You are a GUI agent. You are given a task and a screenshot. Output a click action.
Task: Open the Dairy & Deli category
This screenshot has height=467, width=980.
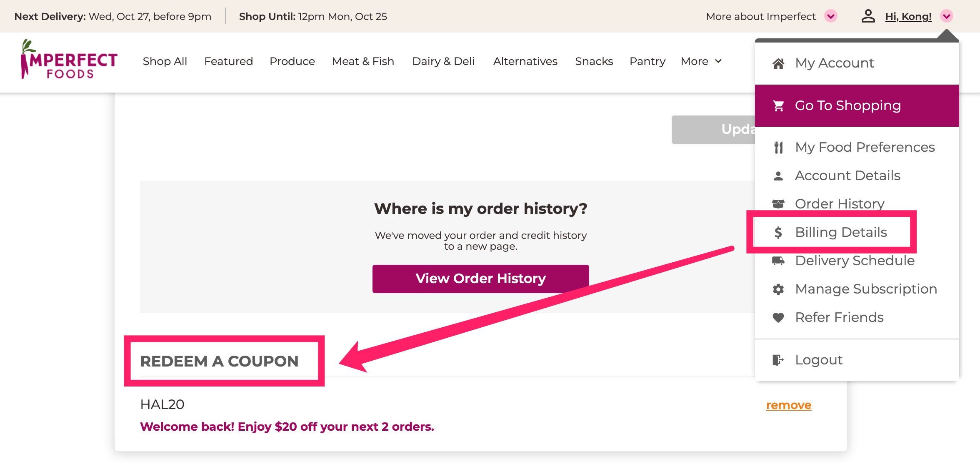443,61
